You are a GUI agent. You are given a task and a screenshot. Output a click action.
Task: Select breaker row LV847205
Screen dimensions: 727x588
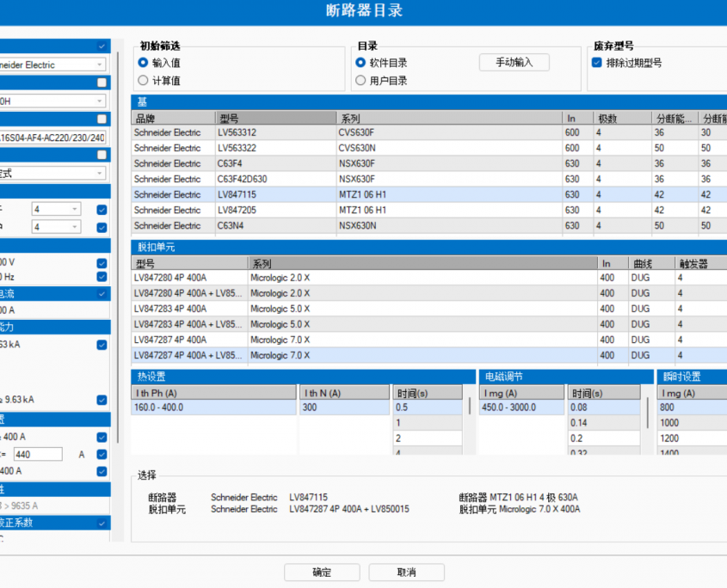428,210
